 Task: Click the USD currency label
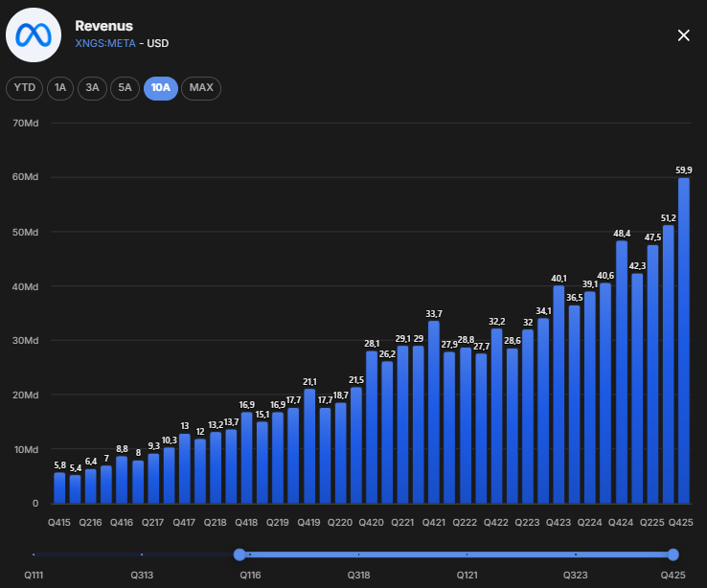click(x=158, y=43)
